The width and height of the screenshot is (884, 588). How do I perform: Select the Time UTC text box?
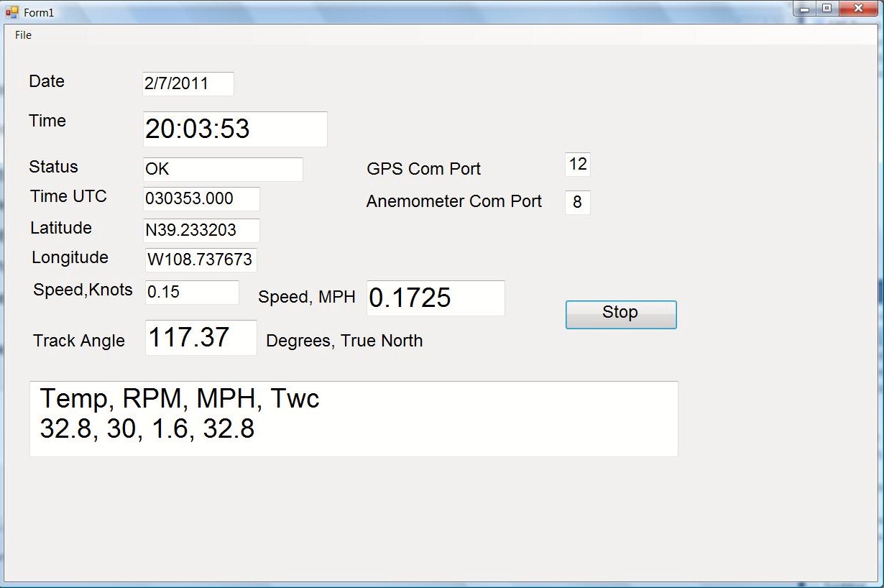201,199
